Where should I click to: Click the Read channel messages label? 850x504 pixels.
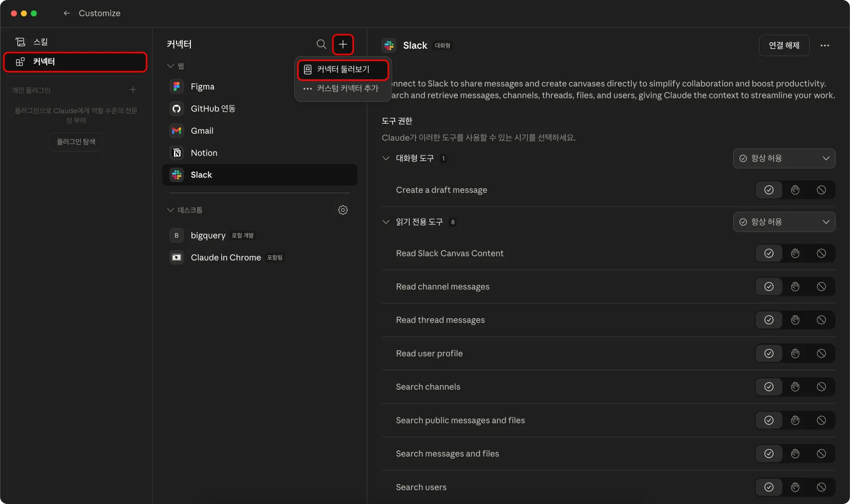click(442, 287)
